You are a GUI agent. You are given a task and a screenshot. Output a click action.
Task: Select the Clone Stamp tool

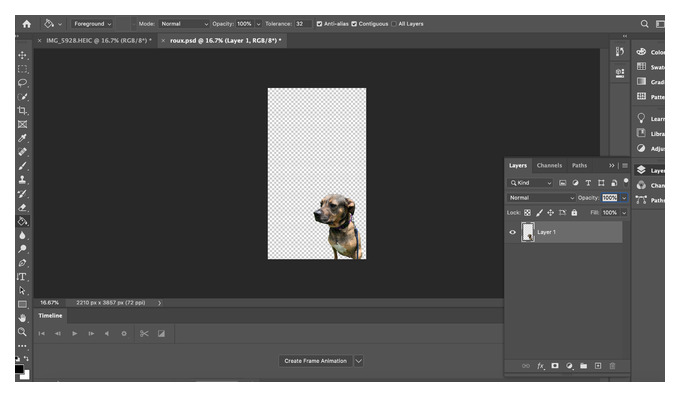[x=23, y=180]
